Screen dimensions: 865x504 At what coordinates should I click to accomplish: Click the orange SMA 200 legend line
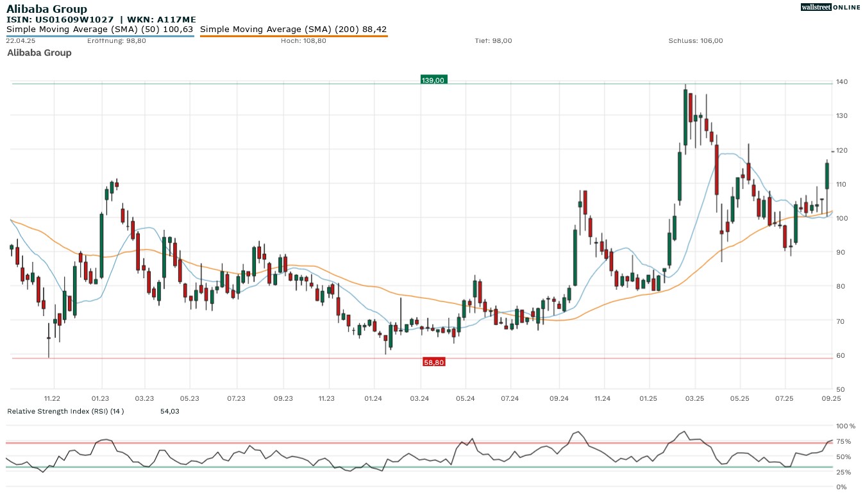click(294, 36)
